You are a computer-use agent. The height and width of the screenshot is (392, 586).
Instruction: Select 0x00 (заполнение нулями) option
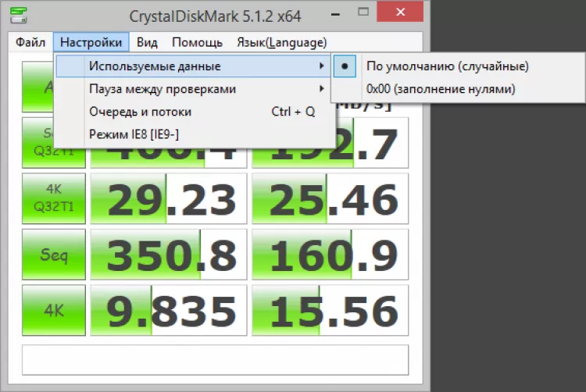point(458,89)
